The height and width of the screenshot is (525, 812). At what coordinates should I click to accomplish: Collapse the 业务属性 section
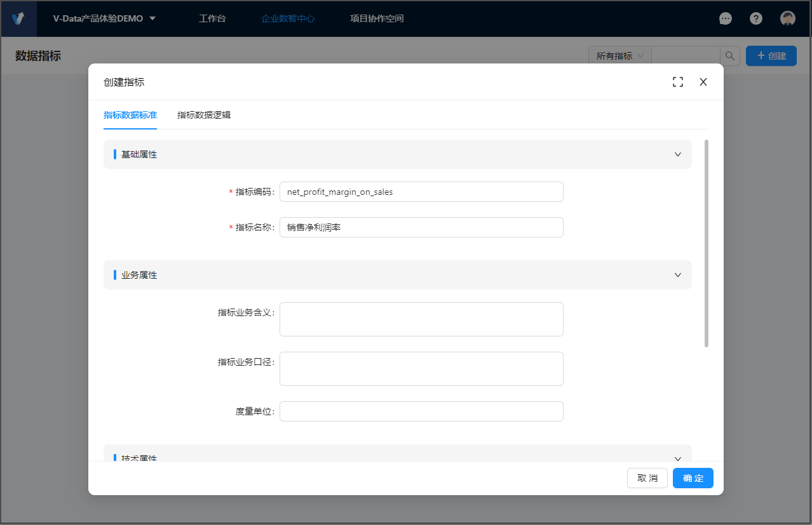point(678,275)
